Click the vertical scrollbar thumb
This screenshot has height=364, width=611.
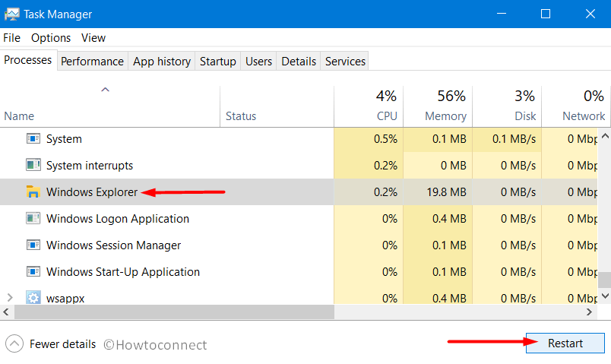605,280
